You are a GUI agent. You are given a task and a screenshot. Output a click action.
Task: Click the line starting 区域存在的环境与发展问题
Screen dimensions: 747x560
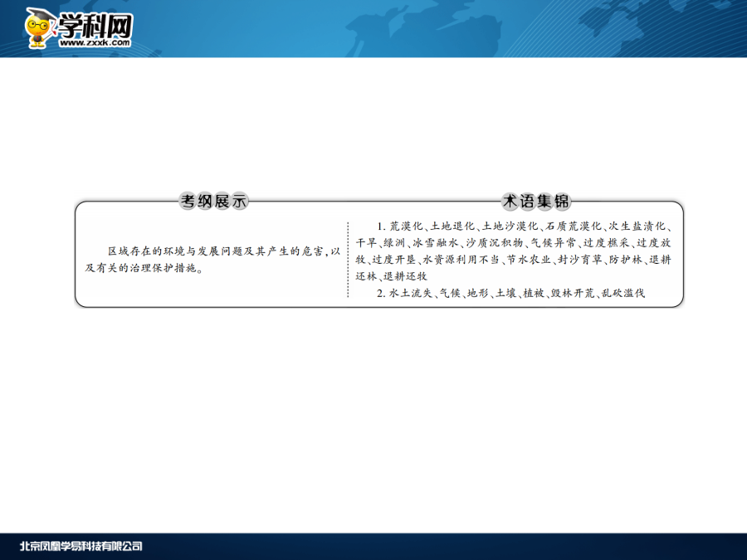click(x=224, y=251)
